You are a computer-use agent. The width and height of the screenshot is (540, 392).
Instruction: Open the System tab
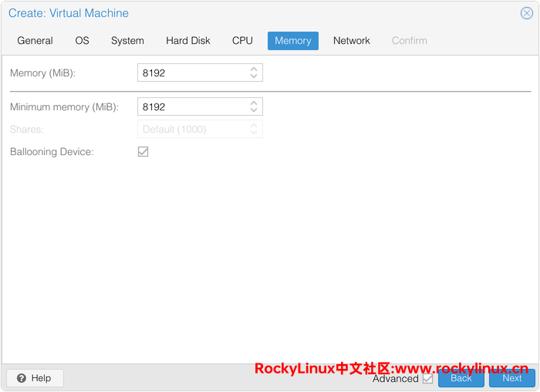127,41
